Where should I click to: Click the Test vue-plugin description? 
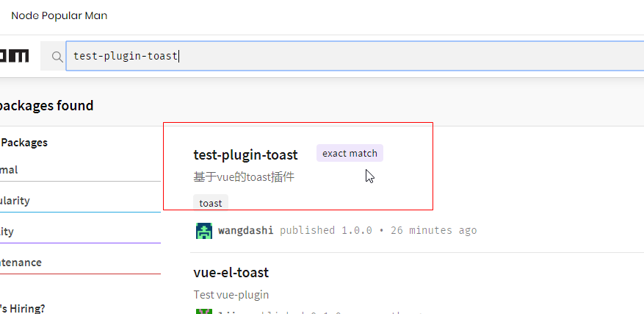[x=231, y=295]
